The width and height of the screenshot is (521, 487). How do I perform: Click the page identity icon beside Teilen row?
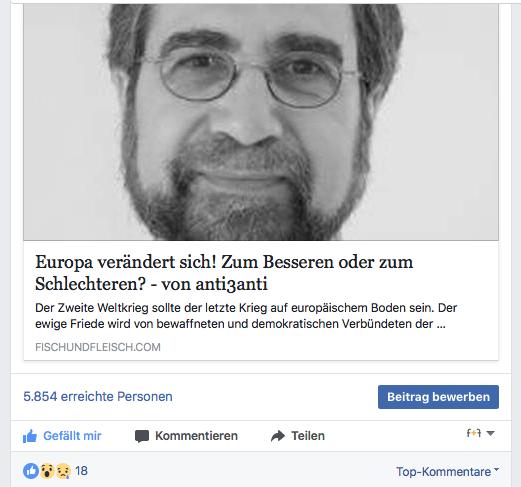click(x=474, y=433)
